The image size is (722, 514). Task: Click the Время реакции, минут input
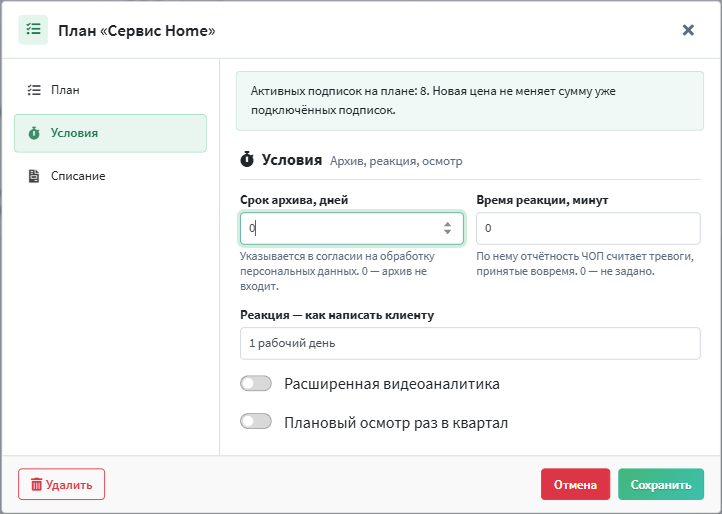(x=588, y=228)
